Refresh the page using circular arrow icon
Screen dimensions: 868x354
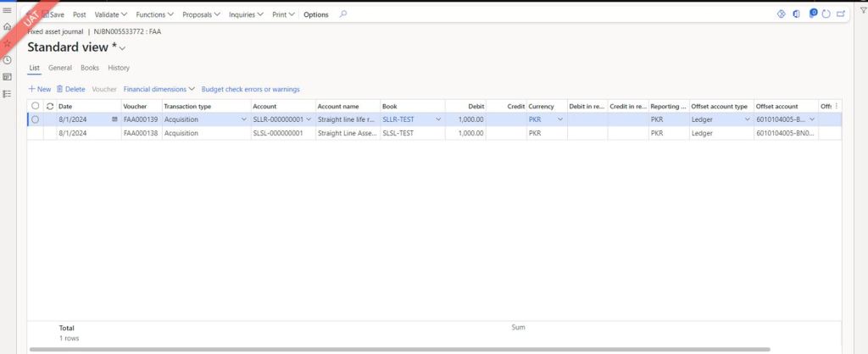click(826, 14)
